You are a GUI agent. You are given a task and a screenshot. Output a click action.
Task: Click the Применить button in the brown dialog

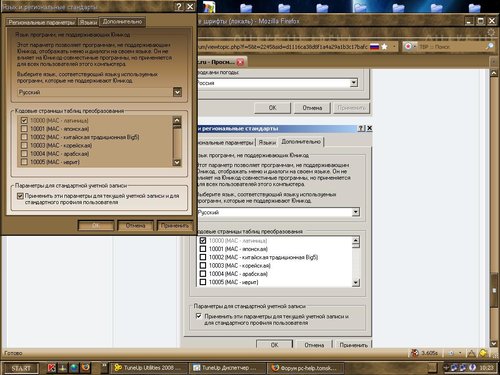click(175, 226)
